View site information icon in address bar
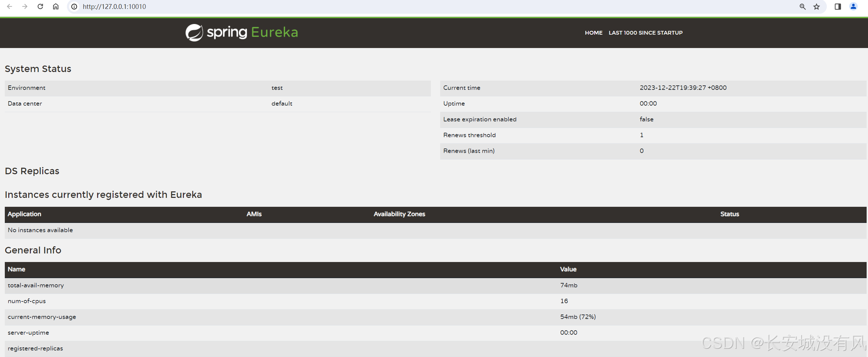 tap(74, 7)
